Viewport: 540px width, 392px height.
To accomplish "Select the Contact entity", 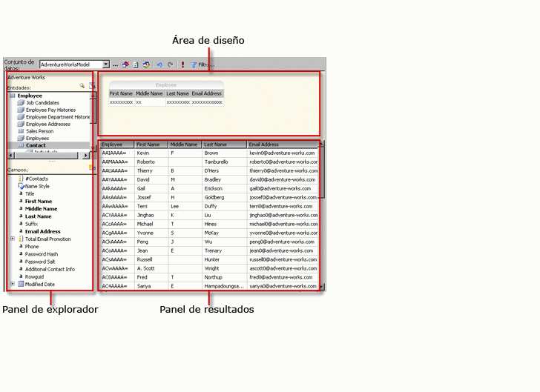I will tap(36, 145).
